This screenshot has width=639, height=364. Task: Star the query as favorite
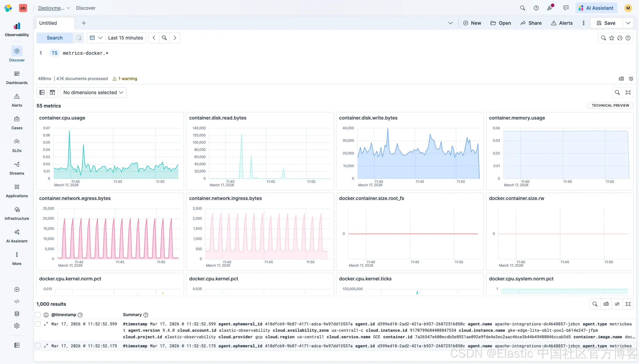point(612,38)
